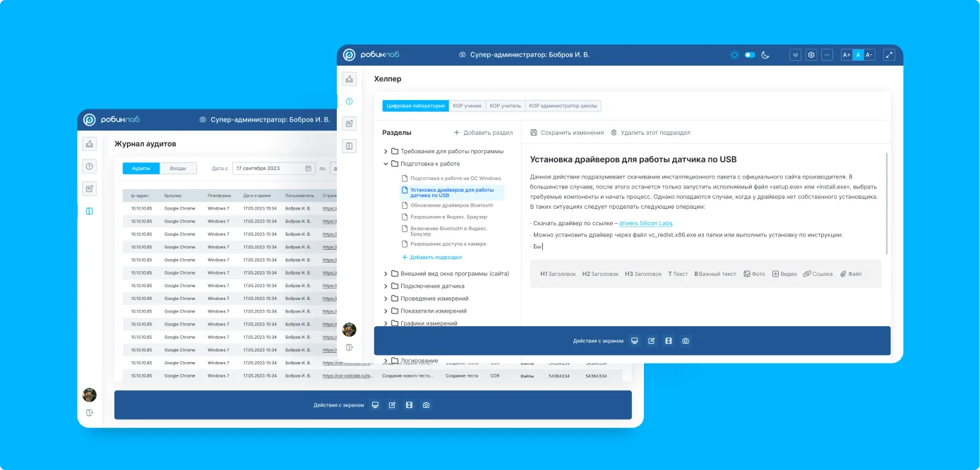Click fullscreen expand icon in Helper header
The image size is (980, 470).
coord(889,55)
